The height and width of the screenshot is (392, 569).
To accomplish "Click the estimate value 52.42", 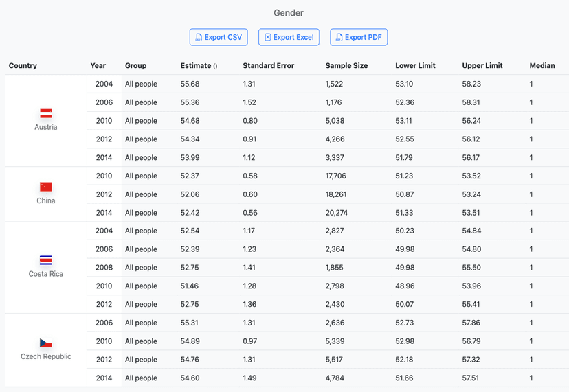I will coord(190,213).
